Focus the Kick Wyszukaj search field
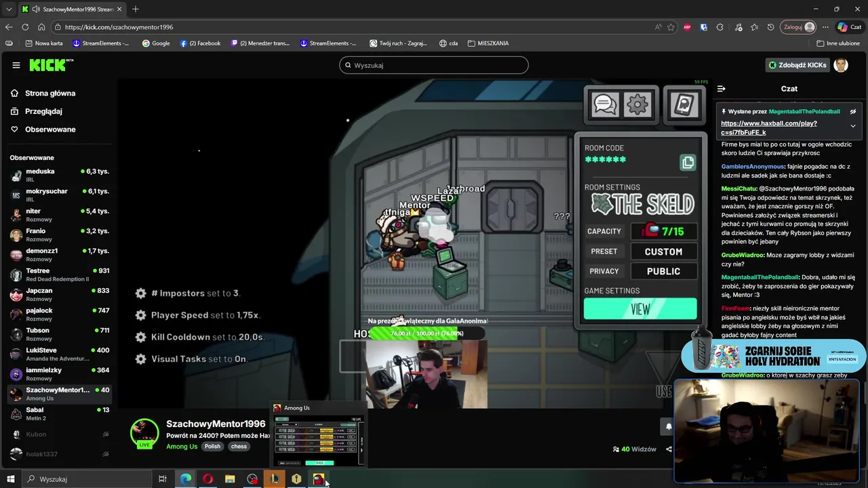868x488 pixels. [x=434, y=65]
